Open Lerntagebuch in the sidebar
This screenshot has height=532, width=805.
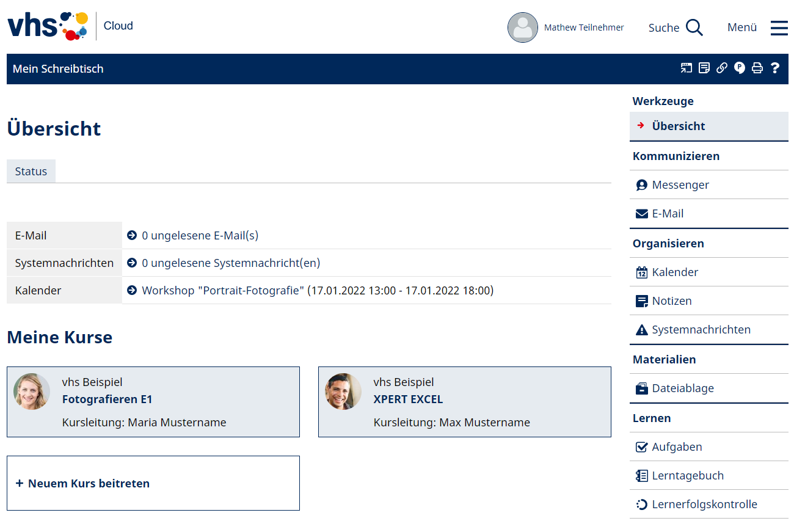point(687,475)
